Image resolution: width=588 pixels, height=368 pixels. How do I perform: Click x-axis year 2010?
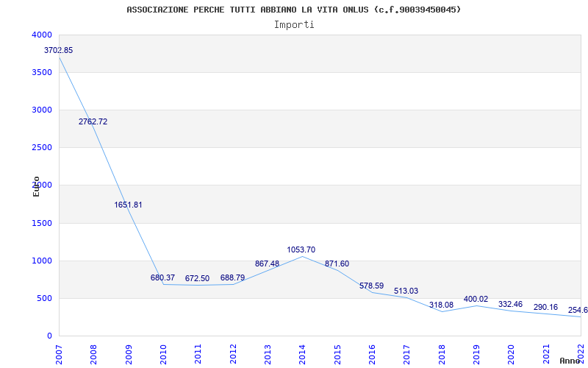coord(163,355)
